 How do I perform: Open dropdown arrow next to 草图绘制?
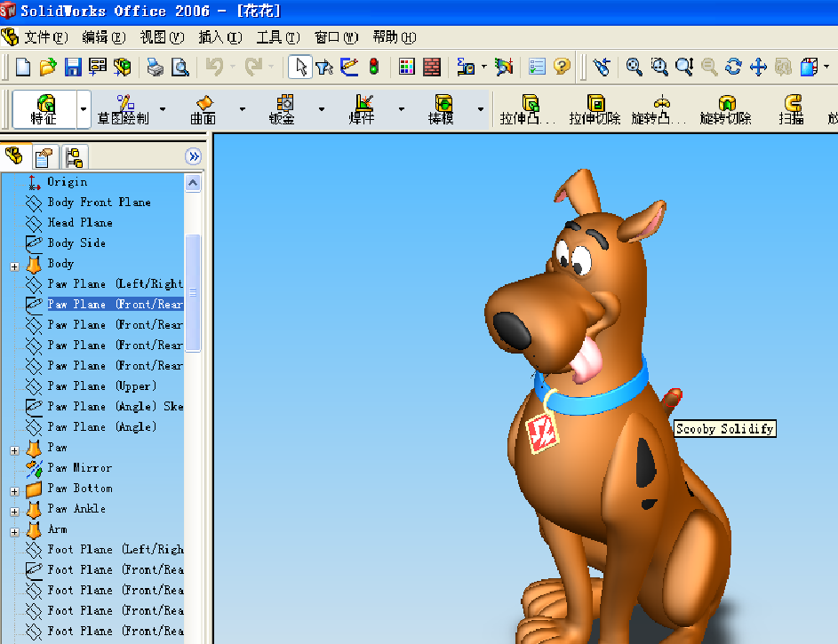coord(163,109)
